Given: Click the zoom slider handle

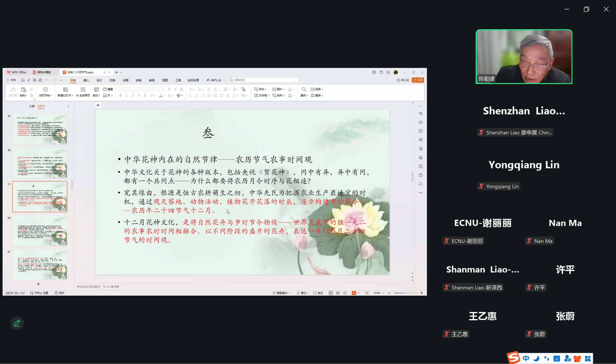Looking at the screenshot, I should pyautogui.click(x=405, y=293).
